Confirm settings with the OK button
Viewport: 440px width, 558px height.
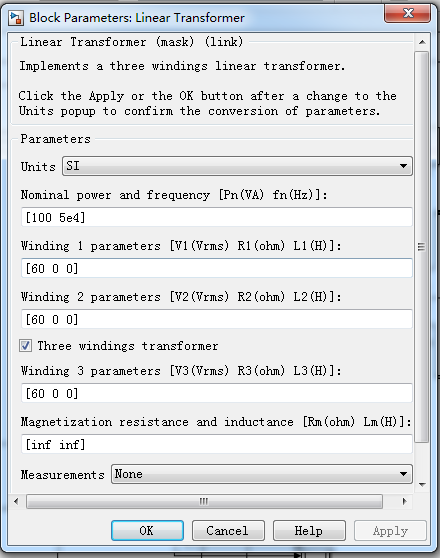(147, 531)
